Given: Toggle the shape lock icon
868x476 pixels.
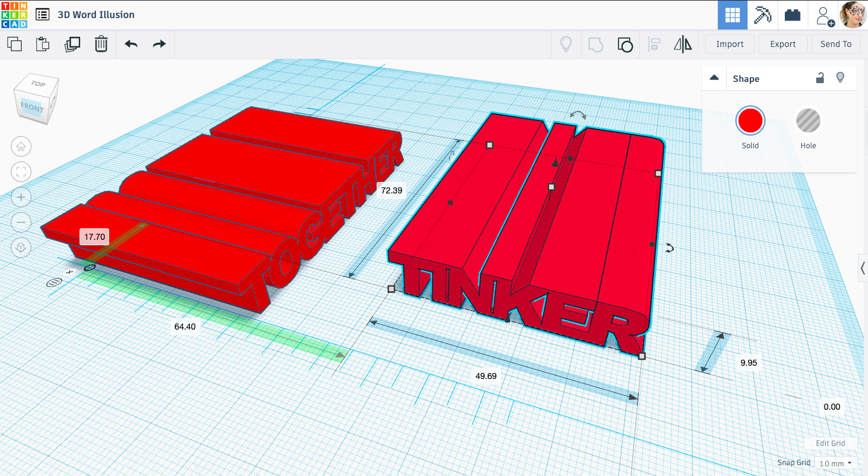Looking at the screenshot, I should [x=820, y=78].
